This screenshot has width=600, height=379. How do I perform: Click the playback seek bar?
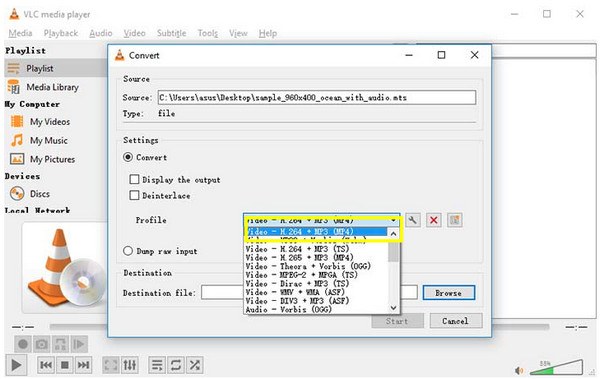[299, 327]
